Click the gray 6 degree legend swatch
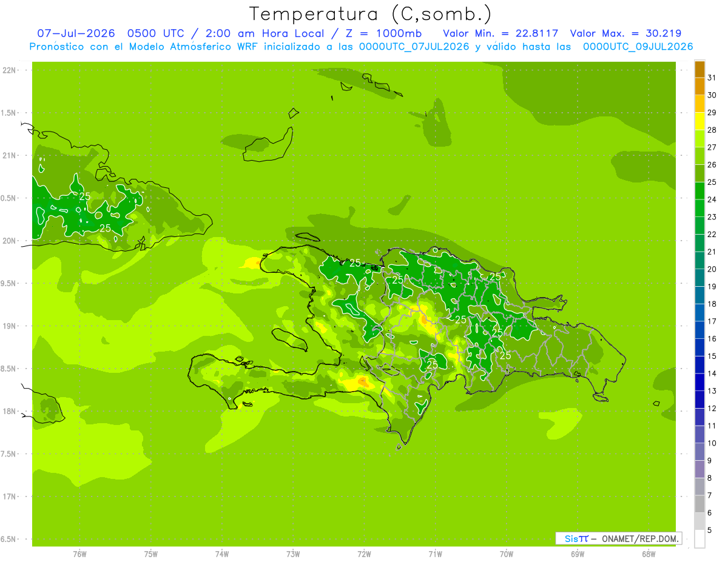This screenshot has width=728, height=562. tap(699, 504)
